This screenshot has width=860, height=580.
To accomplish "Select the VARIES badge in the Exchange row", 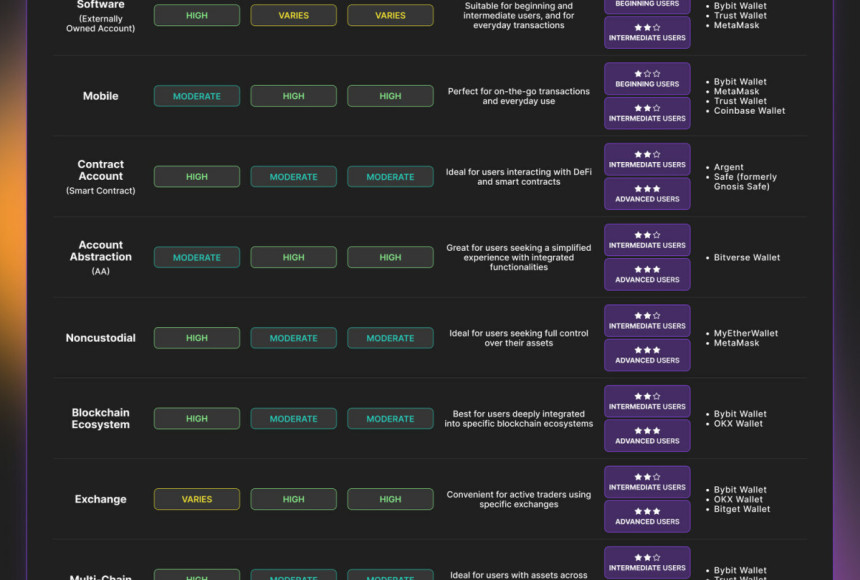I will (197, 499).
